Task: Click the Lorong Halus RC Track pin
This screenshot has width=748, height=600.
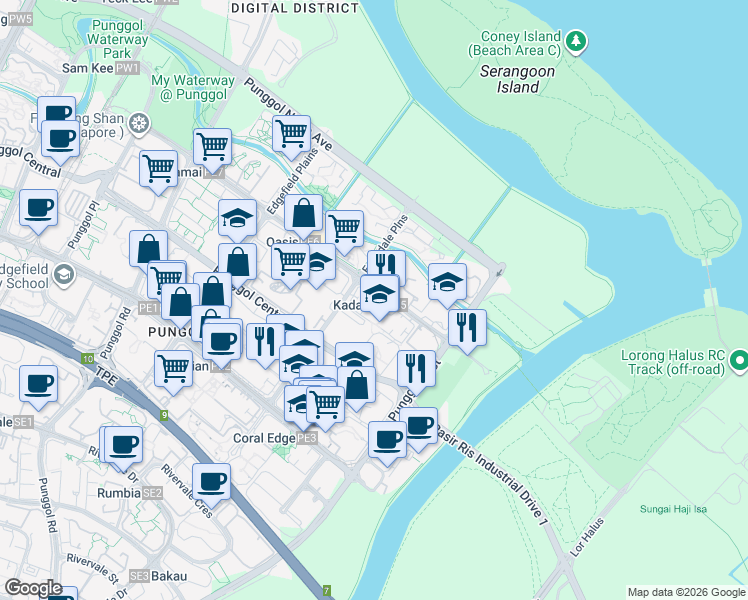Action: [x=740, y=360]
